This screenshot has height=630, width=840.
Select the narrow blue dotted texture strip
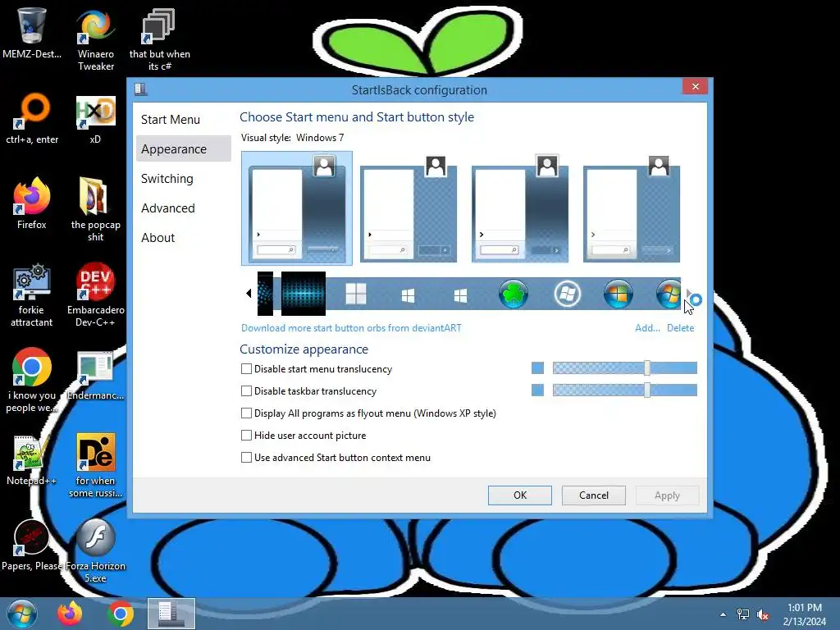point(265,294)
